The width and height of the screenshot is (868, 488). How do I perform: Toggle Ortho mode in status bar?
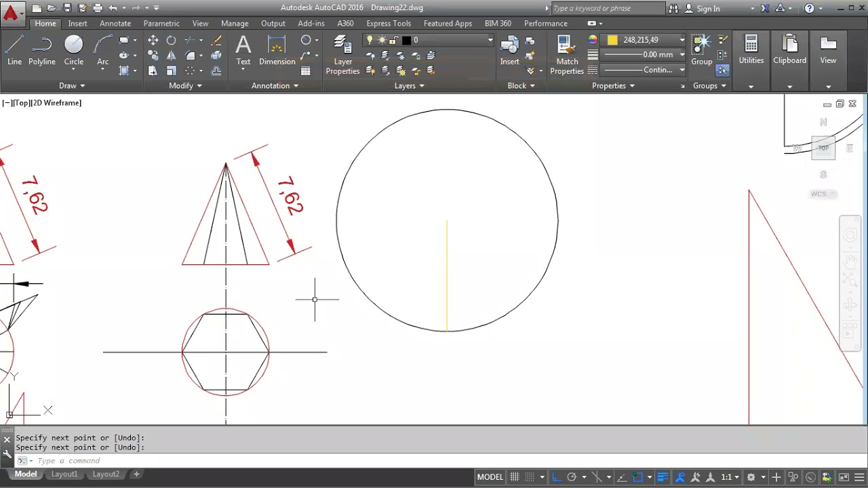coord(556,477)
